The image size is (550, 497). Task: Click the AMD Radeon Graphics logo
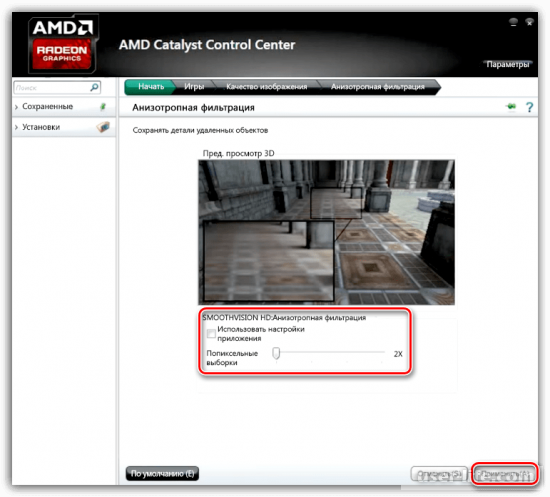pyautogui.click(x=62, y=44)
